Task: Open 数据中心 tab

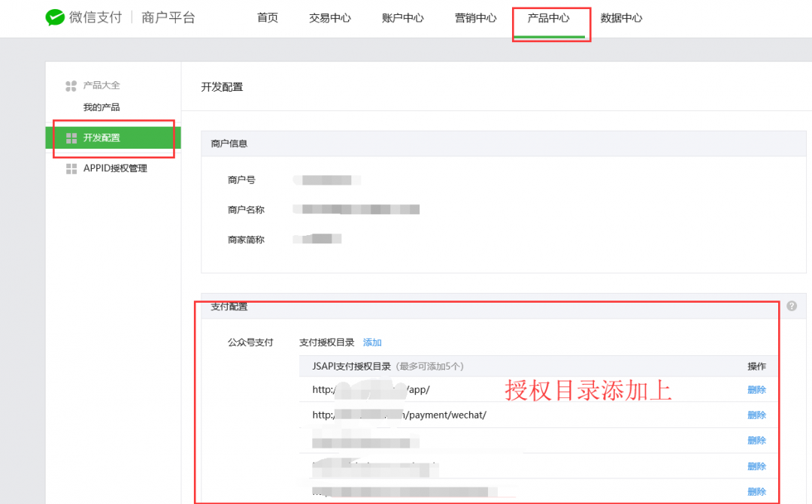Action: pos(621,18)
